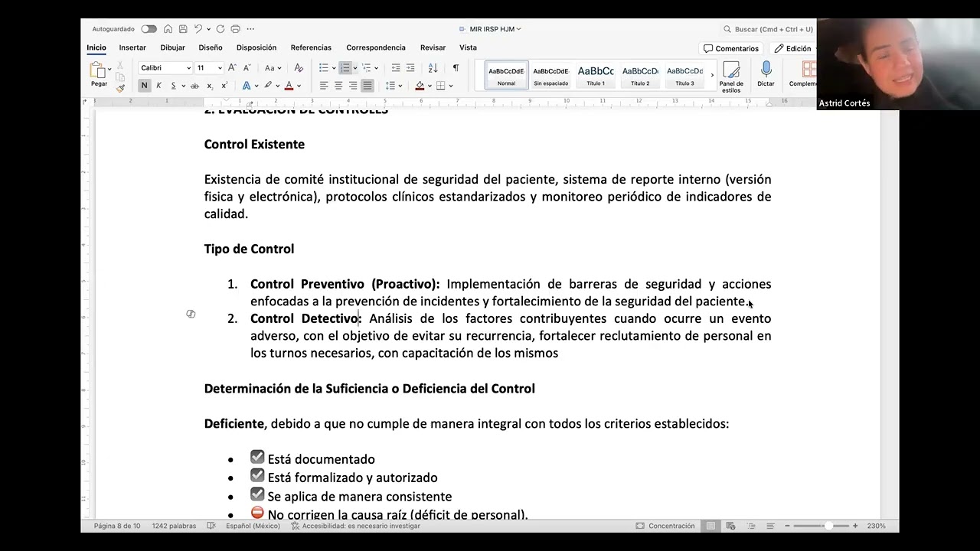Click the Pegar paste button
Screen dimensions: 980x551
click(99, 74)
